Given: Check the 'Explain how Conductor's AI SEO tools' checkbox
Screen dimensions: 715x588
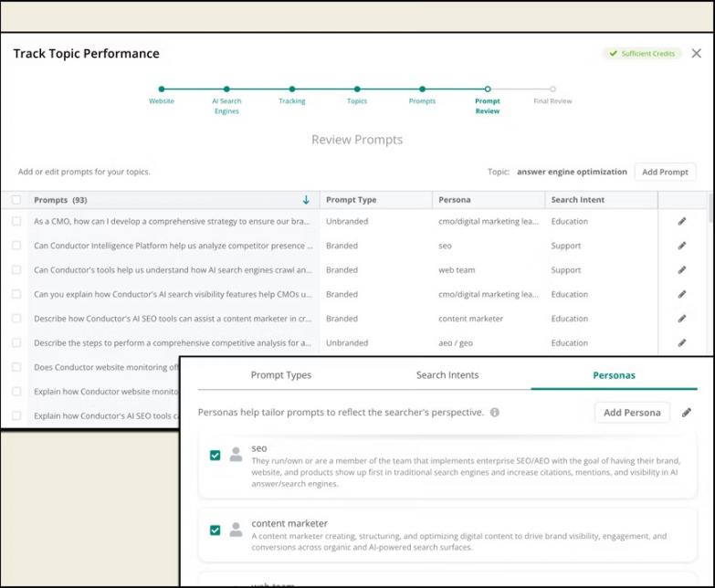Looking at the screenshot, I should 16,415.
